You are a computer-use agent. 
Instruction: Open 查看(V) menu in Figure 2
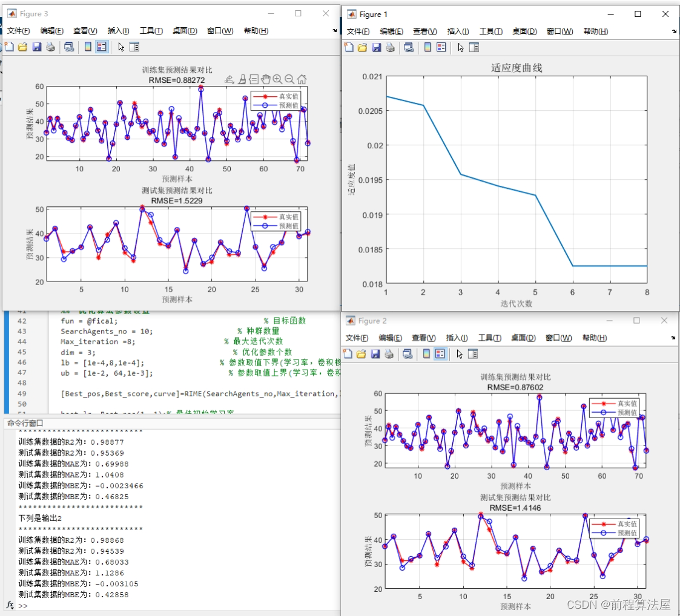(424, 338)
